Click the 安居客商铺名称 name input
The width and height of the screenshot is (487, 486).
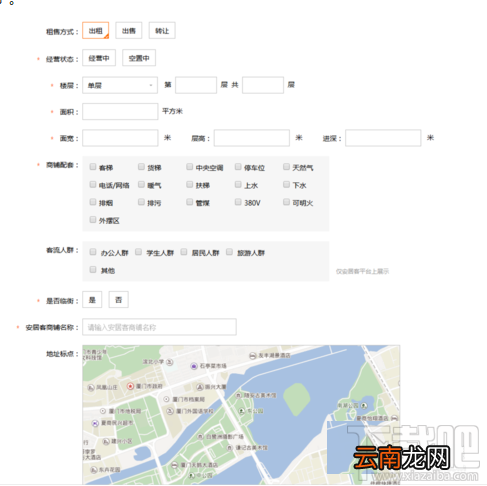160,327
